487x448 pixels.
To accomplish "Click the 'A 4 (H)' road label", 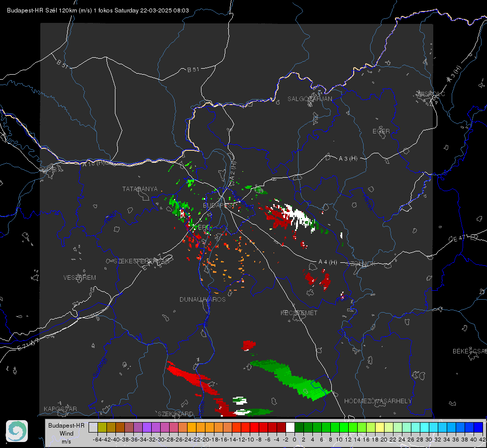I will 328,262.
